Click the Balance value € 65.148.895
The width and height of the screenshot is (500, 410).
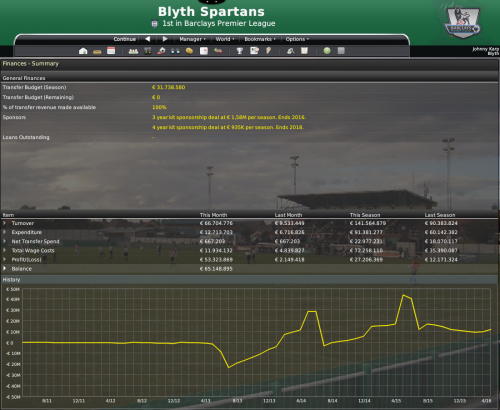pos(216,269)
